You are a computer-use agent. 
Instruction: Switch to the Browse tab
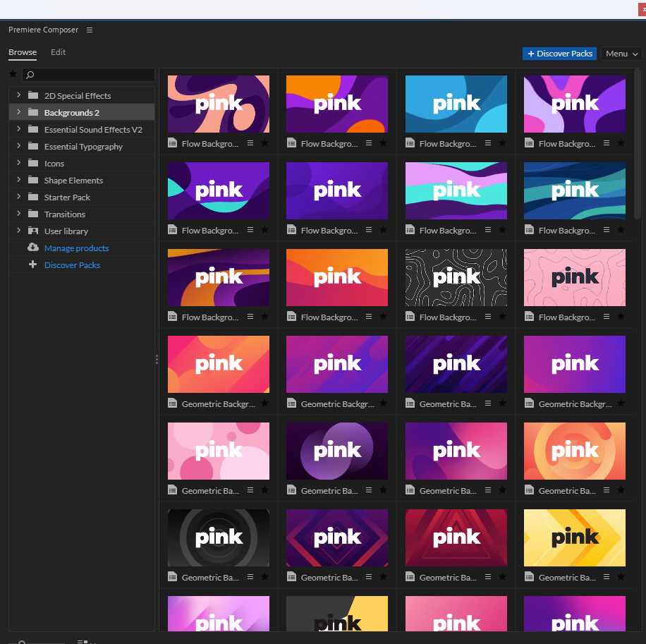click(23, 52)
